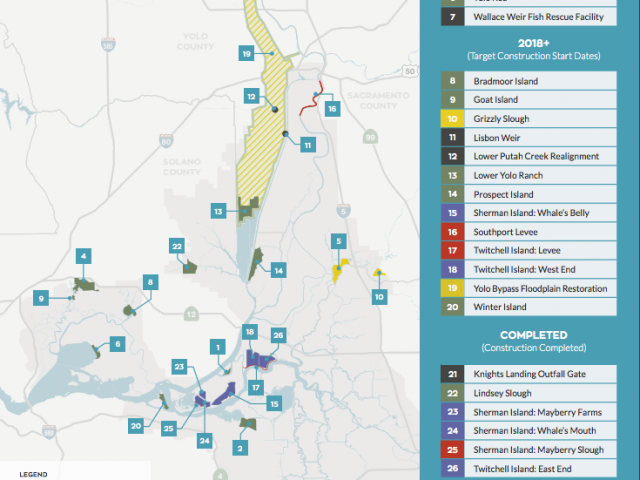Screen dimensions: 640x480
Task: Click the green Highway 99 shield
Action: (370, 137)
